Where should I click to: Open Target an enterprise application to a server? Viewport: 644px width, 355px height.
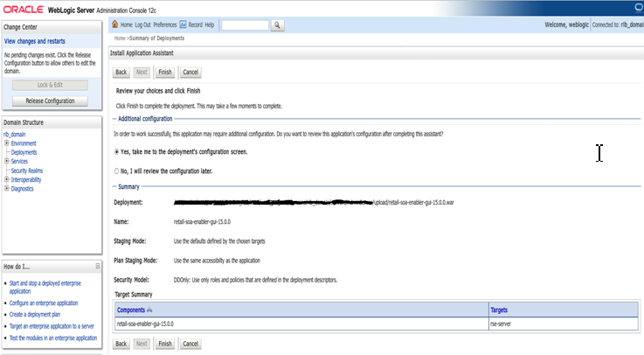52,326
